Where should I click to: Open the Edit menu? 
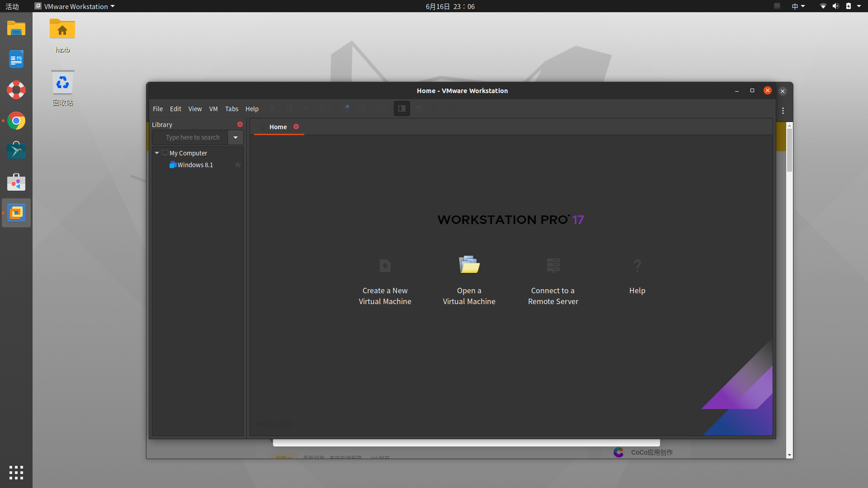pos(175,109)
